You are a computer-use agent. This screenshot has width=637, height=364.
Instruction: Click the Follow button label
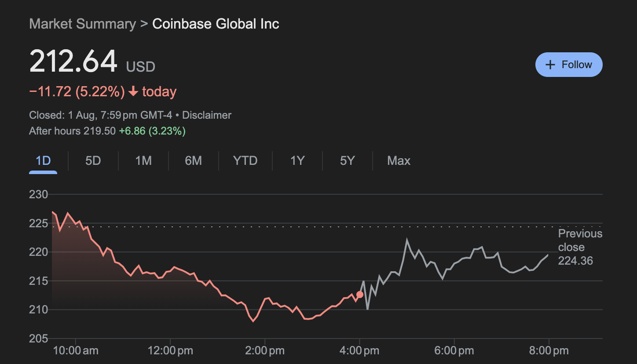[x=577, y=65]
